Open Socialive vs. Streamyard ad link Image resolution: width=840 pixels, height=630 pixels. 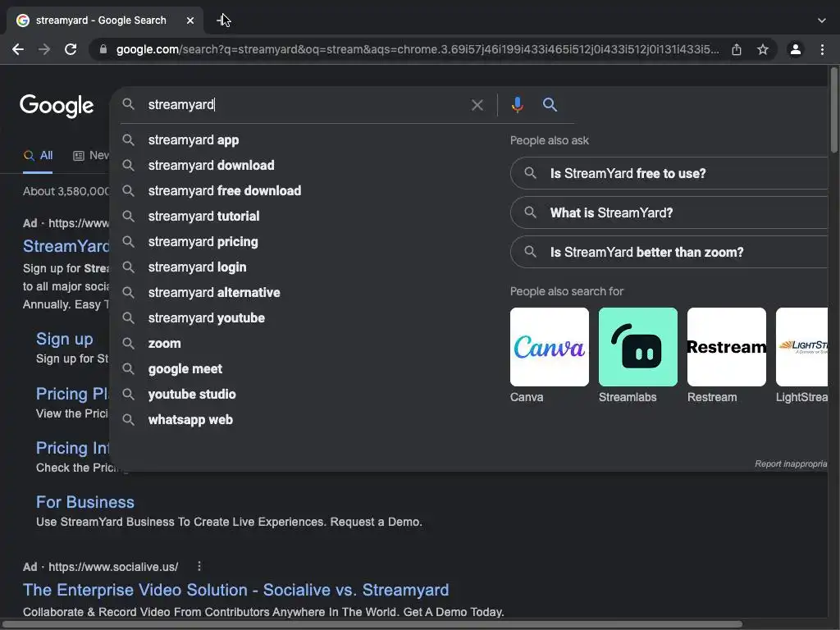235,590
